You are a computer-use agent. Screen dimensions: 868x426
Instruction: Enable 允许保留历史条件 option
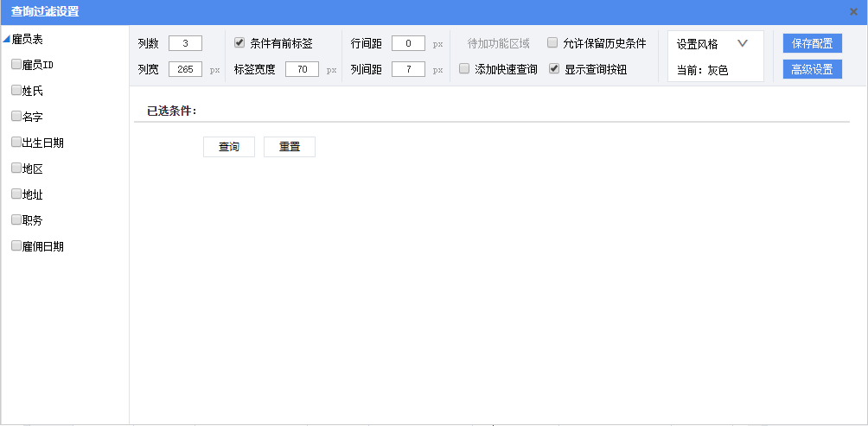pyautogui.click(x=552, y=43)
